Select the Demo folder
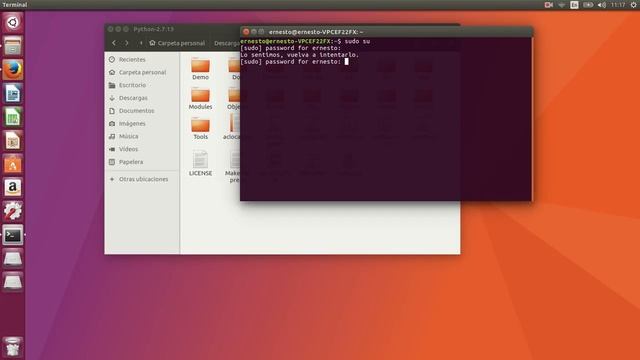Screen dimensions: 640x360 click(200, 69)
